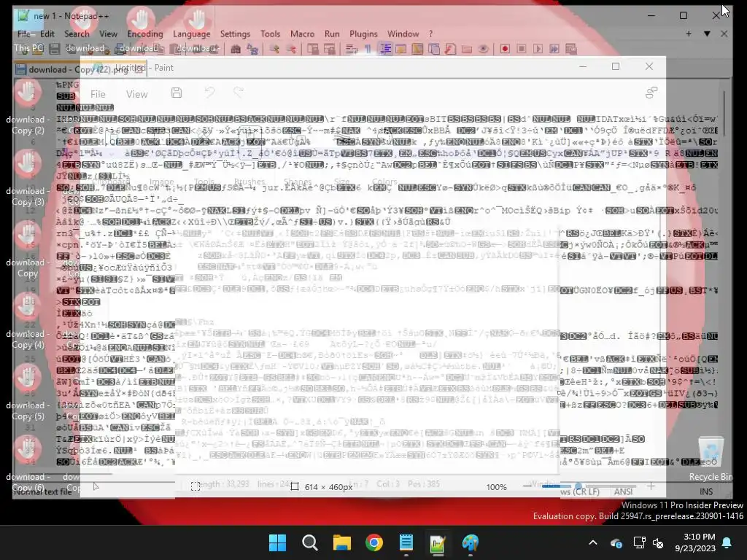Select the download - Copy (4) desktop icon

click(x=28, y=322)
